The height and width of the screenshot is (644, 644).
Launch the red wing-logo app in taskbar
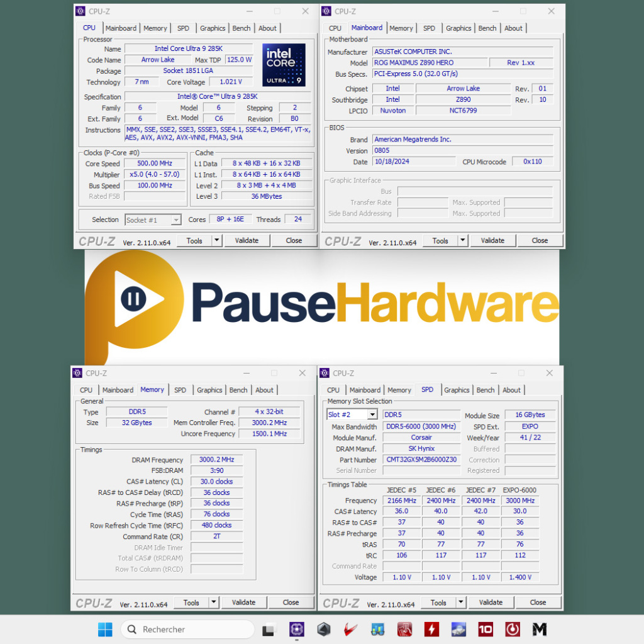(x=350, y=629)
